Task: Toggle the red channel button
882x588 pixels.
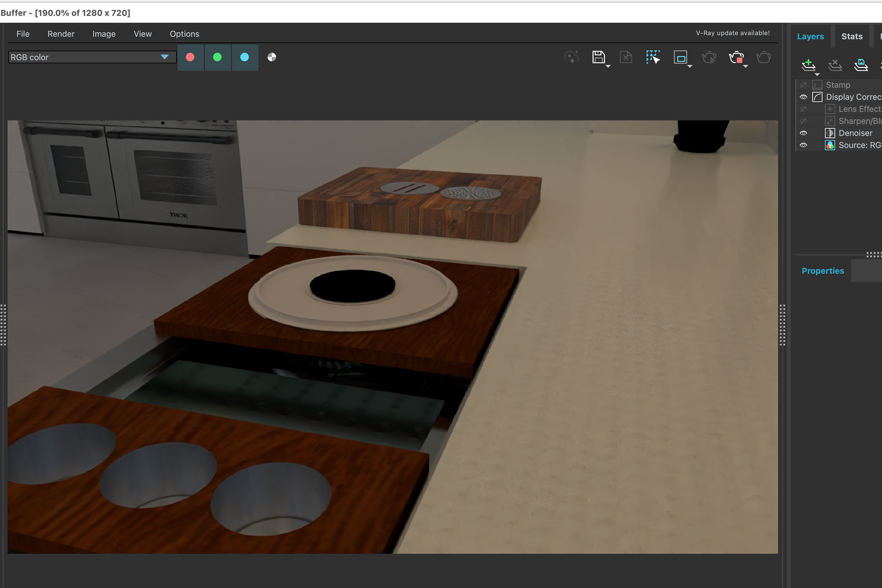Action: pyautogui.click(x=190, y=57)
